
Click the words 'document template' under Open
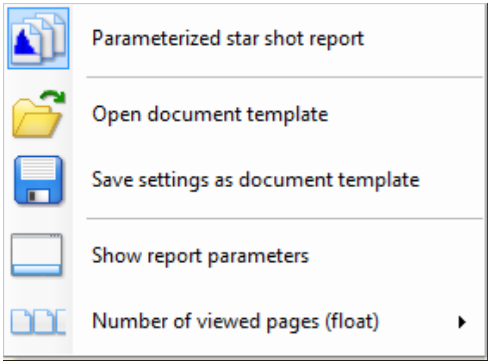pos(238,115)
